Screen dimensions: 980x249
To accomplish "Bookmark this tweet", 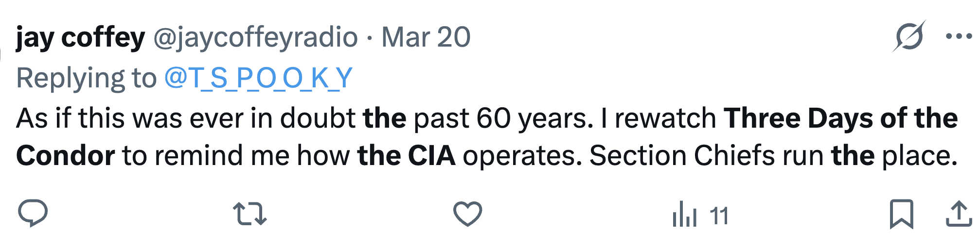I will (x=901, y=214).
